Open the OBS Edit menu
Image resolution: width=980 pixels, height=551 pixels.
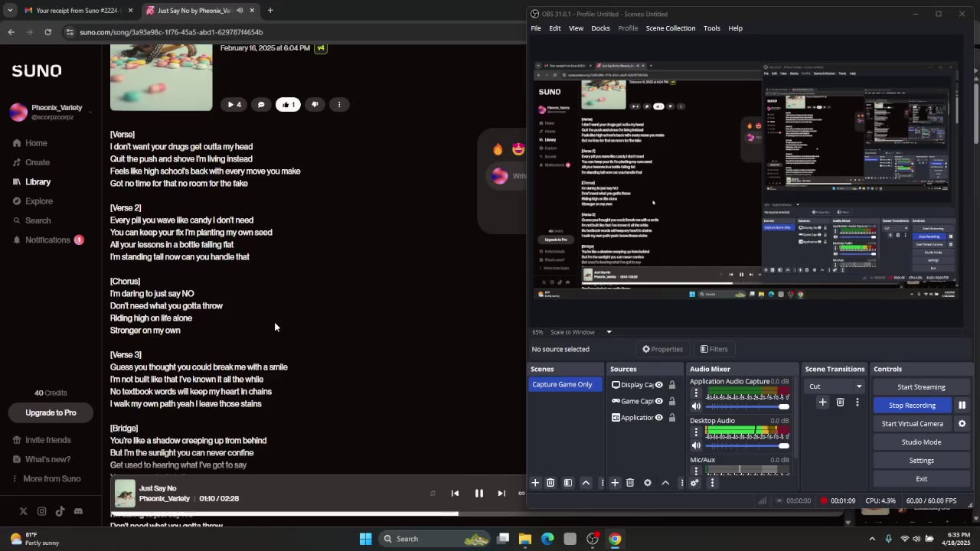click(x=554, y=28)
